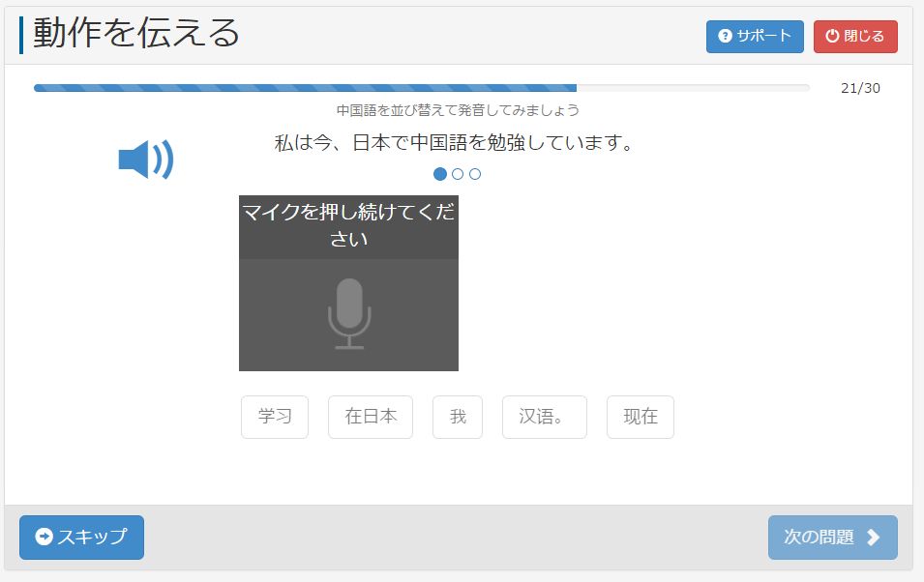924x582 pixels.
Task: Click the 现在 word tile
Action: [x=641, y=417]
